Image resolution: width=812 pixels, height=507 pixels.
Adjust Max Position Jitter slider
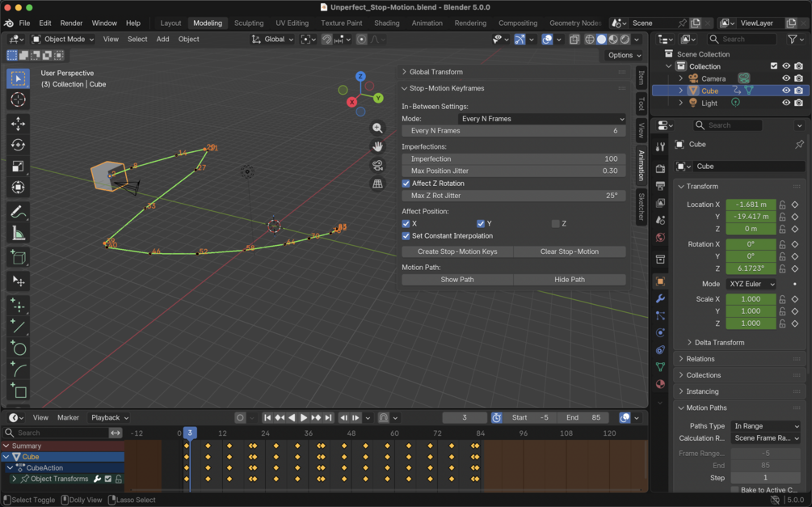pyautogui.click(x=514, y=171)
